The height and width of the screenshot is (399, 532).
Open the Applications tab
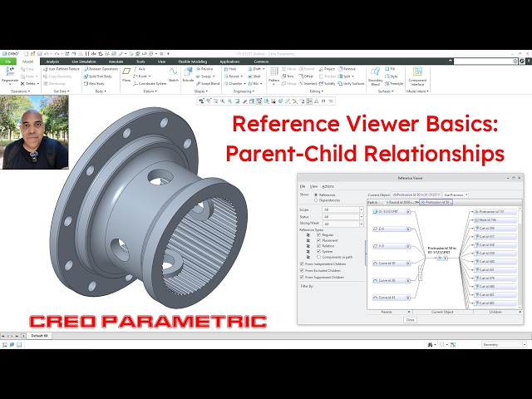pyautogui.click(x=229, y=62)
